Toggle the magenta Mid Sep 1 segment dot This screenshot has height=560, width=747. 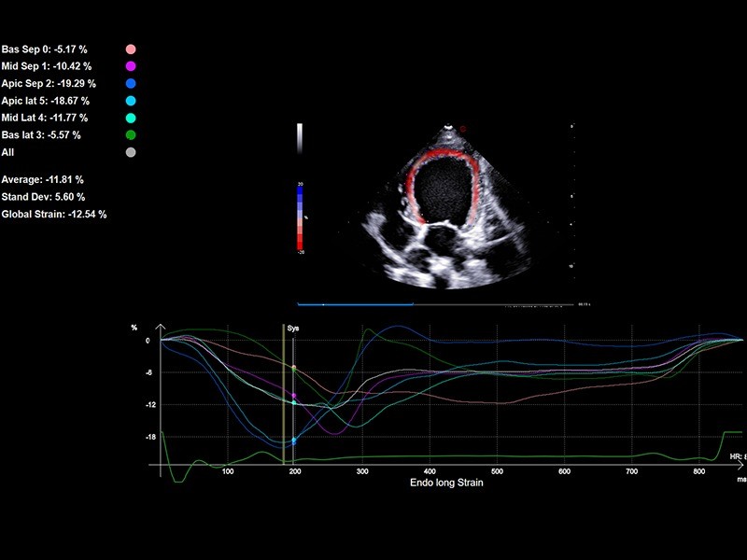pyautogui.click(x=131, y=66)
